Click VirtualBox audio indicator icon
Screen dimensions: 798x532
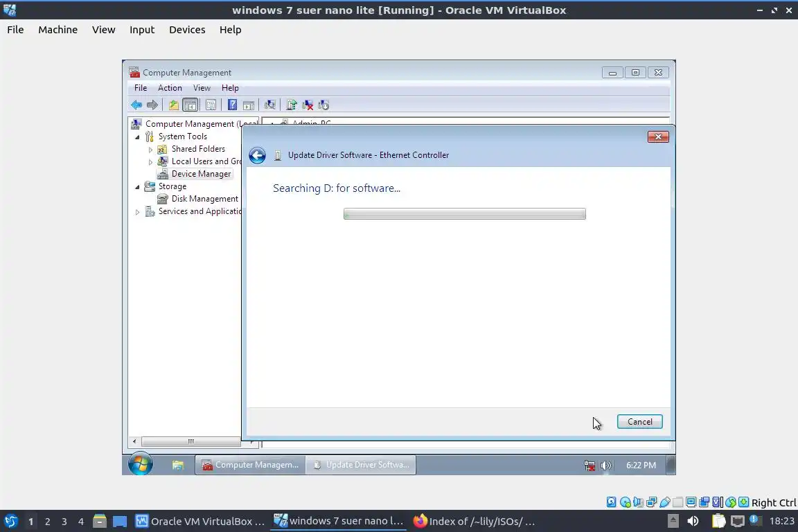pyautogui.click(x=638, y=502)
